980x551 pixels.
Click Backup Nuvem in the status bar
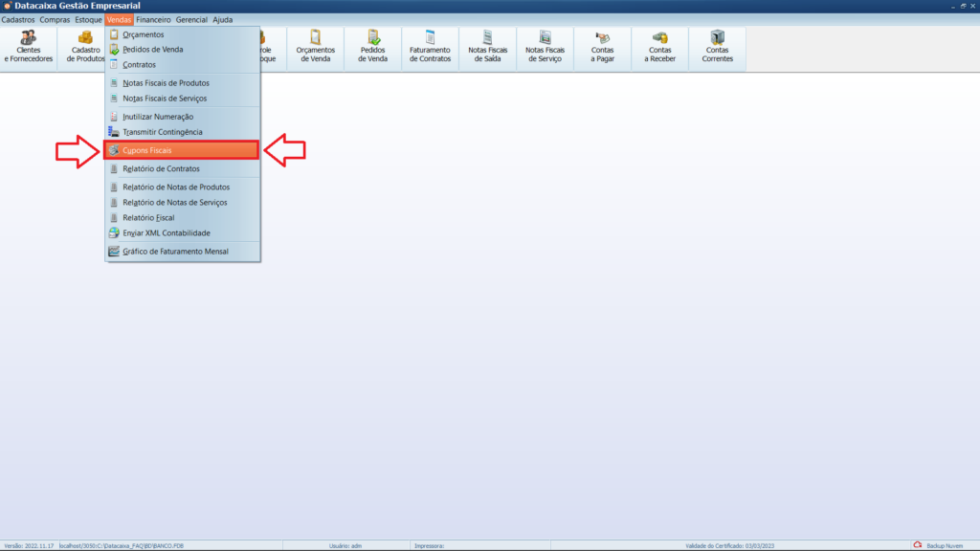[x=940, y=543]
